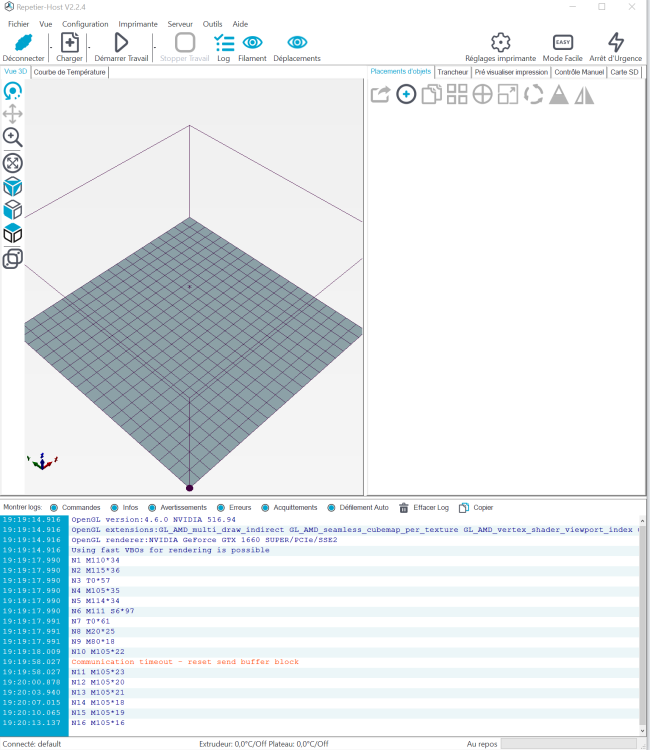Toggle parallel projection overlapping squares icon
650x750 pixels.
13,259
